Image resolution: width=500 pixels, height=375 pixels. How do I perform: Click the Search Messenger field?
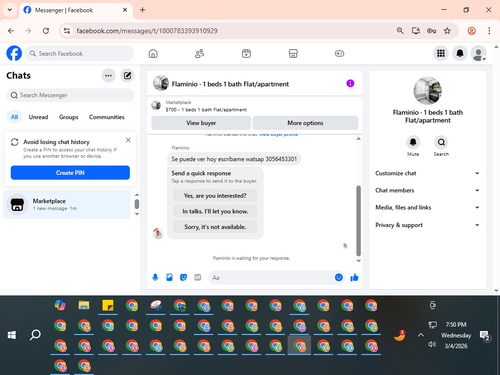click(x=70, y=95)
